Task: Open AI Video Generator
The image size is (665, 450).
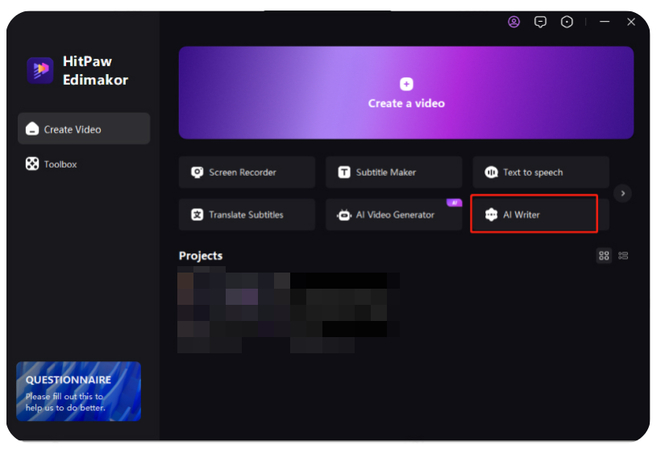Action: pyautogui.click(x=394, y=215)
